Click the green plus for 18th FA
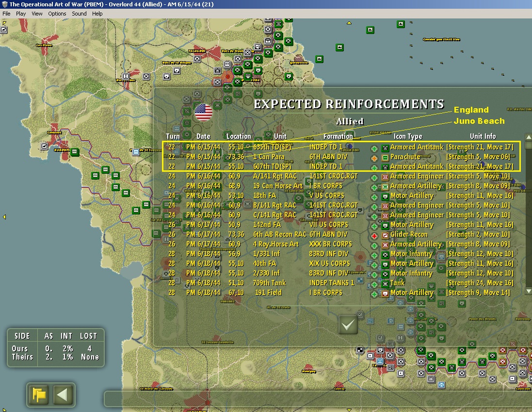Screen dimensions: 532x412 click(374, 197)
